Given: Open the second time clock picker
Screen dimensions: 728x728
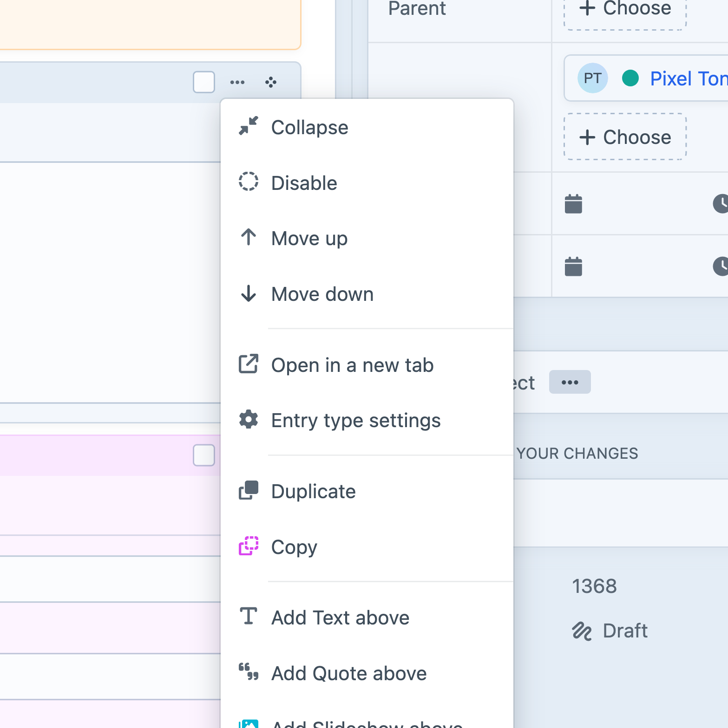Looking at the screenshot, I should (721, 266).
